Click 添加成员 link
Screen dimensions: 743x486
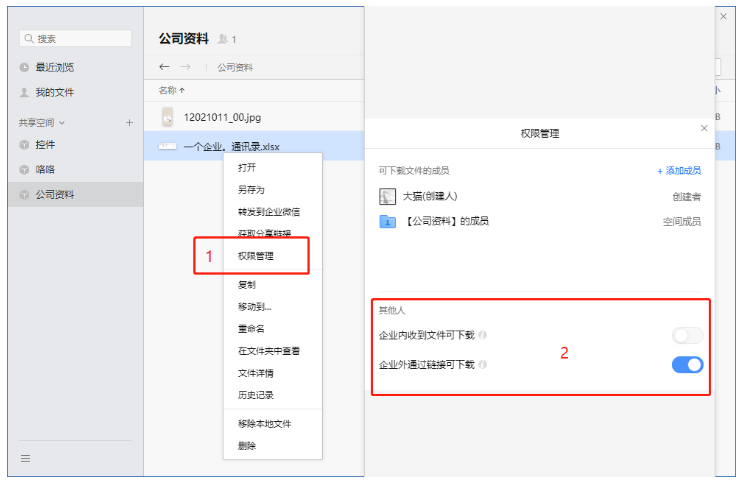click(x=679, y=171)
